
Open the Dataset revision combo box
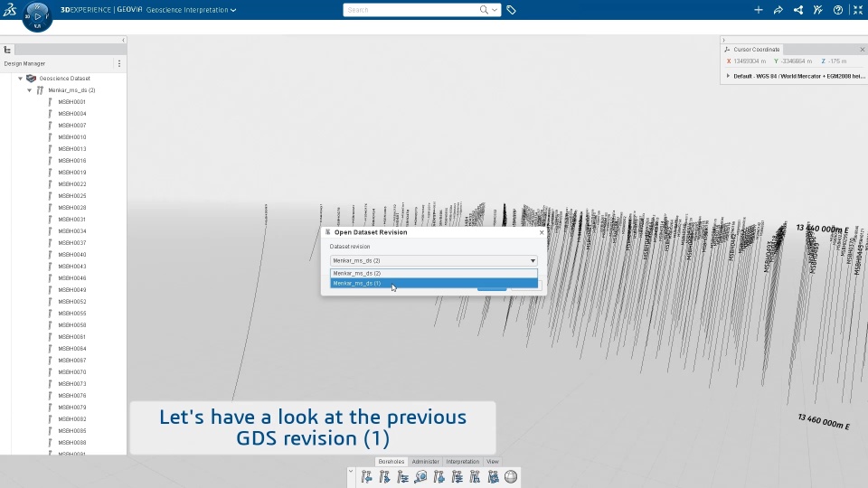tap(433, 260)
